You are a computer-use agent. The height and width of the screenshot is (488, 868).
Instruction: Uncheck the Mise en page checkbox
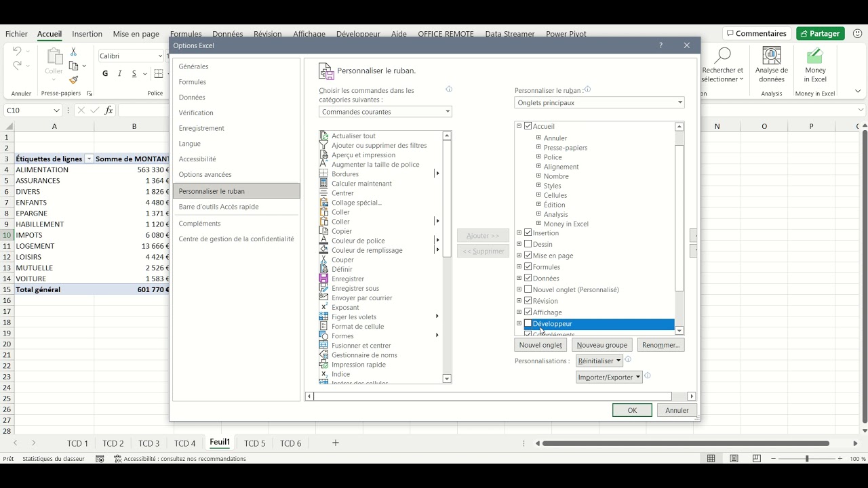(528, 256)
